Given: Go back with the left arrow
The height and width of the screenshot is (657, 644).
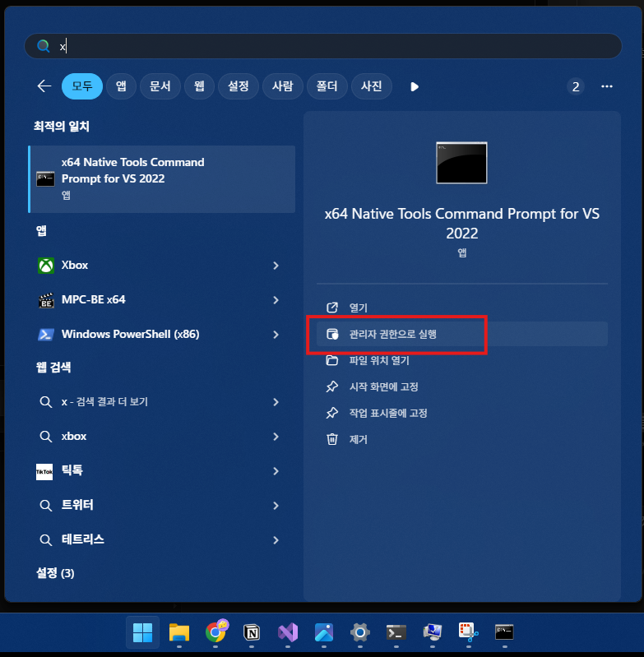Looking at the screenshot, I should (44, 86).
